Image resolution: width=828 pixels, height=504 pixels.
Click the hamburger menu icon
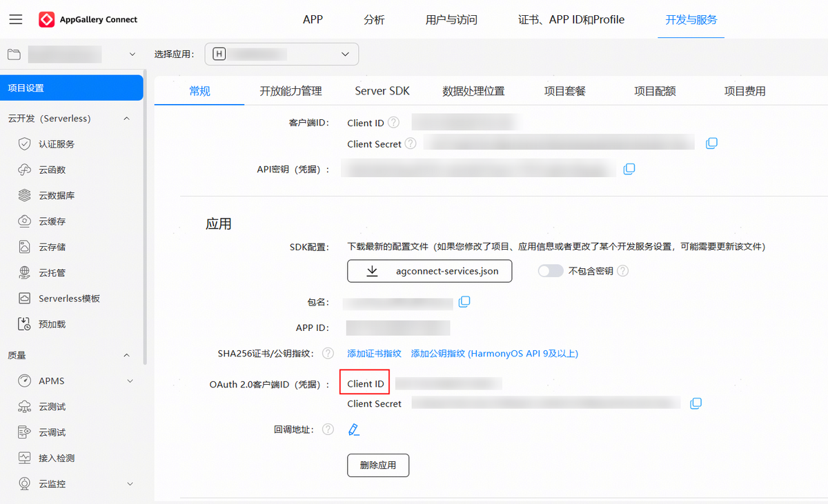click(15, 19)
